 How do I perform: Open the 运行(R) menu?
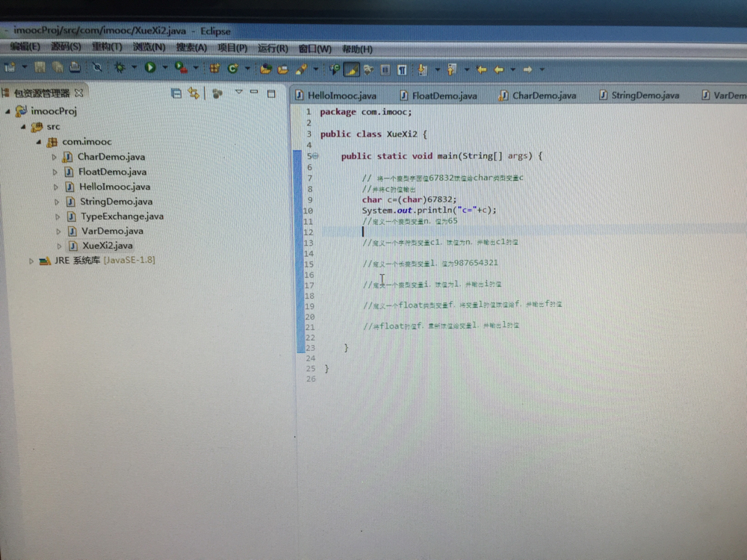272,49
